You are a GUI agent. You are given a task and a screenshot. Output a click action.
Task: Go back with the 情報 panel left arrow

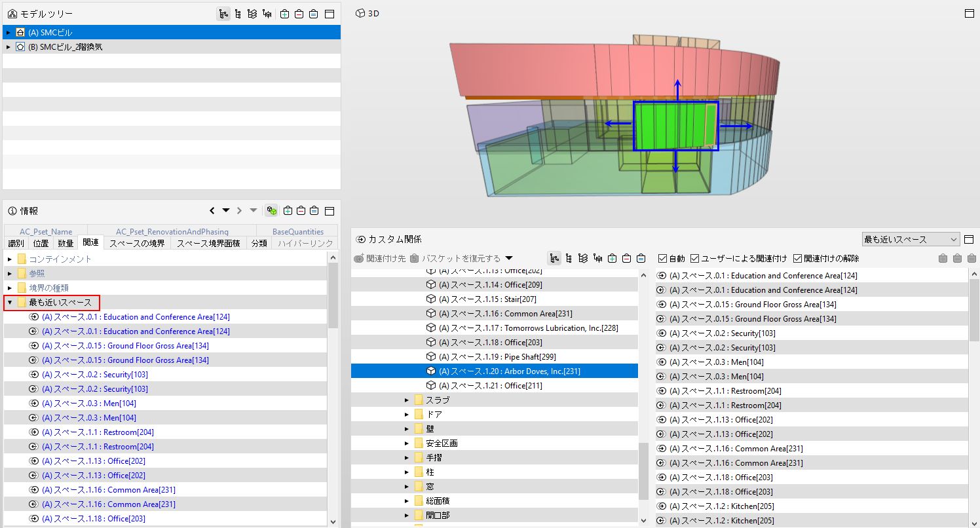pos(212,211)
